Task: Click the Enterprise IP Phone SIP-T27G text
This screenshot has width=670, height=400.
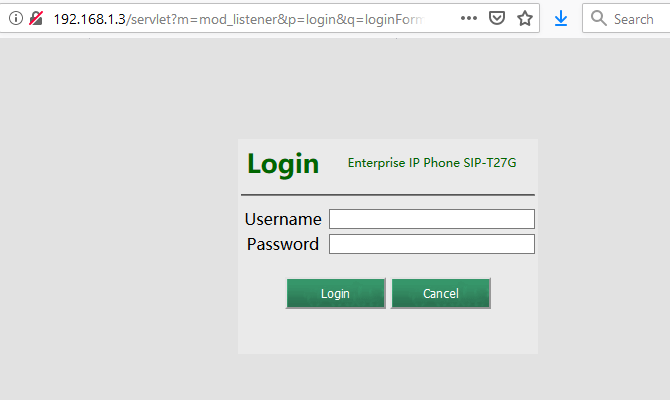Action: tap(432, 163)
